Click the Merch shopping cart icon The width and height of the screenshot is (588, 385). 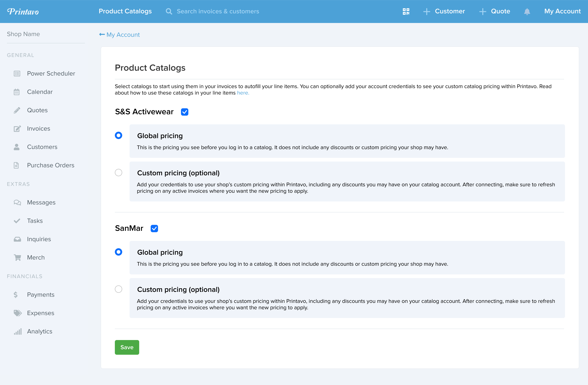(17, 257)
